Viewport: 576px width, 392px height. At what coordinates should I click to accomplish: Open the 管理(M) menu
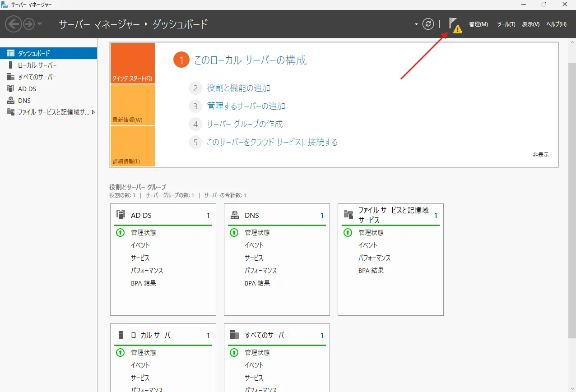(x=478, y=24)
